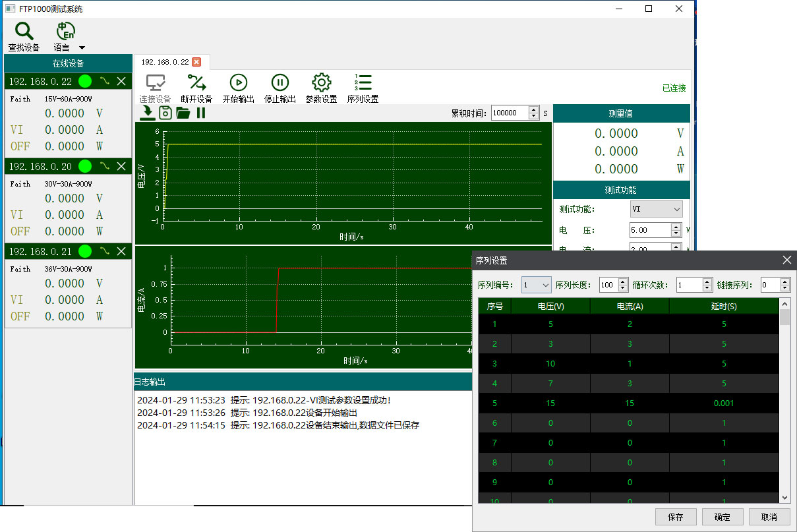Click the 电压(V) column header
The width and height of the screenshot is (797, 532).
550,306
